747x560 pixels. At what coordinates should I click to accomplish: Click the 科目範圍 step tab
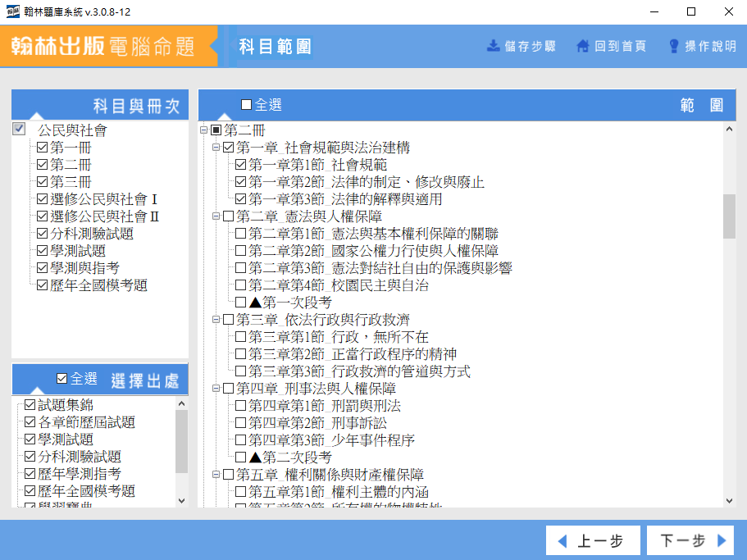pos(275,47)
